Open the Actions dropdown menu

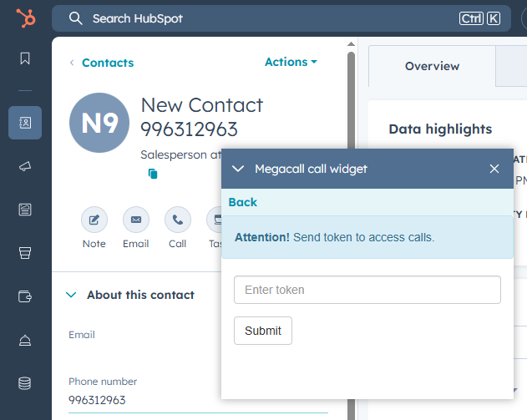click(291, 62)
